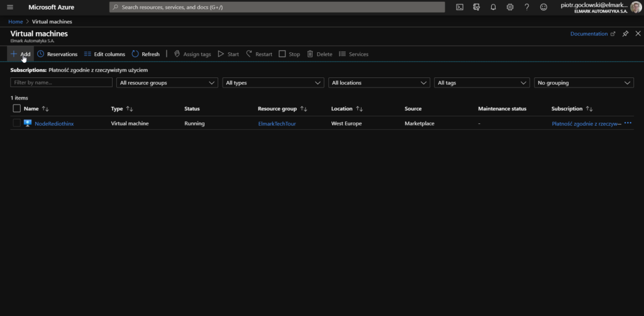Screen dimensions: 644x316
Task: Click the Running status cell
Action: click(x=194, y=123)
